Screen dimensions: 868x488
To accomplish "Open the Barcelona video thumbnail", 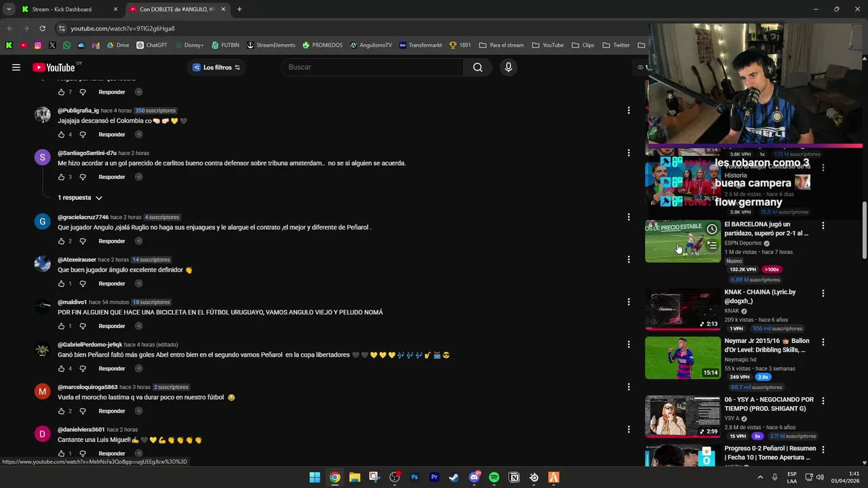I will point(683,241).
